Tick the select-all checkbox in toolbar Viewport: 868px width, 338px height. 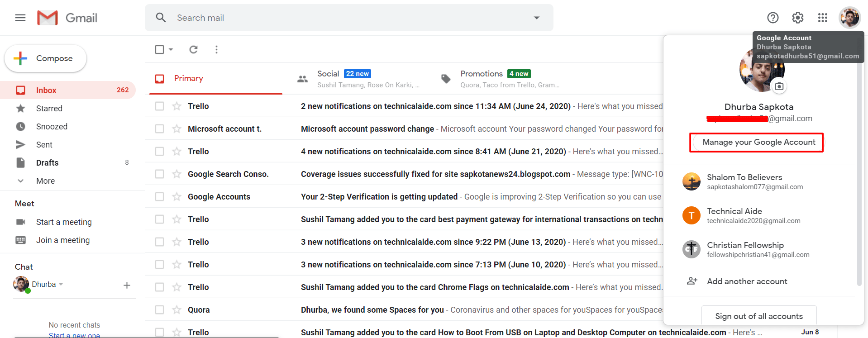159,49
